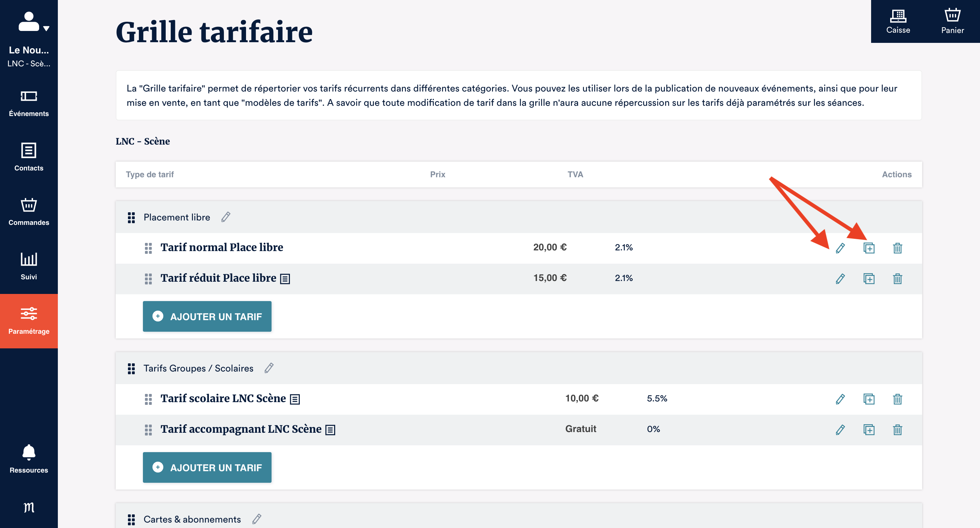Edit Tarifs Groupes / Scolaires category name

[269, 368]
